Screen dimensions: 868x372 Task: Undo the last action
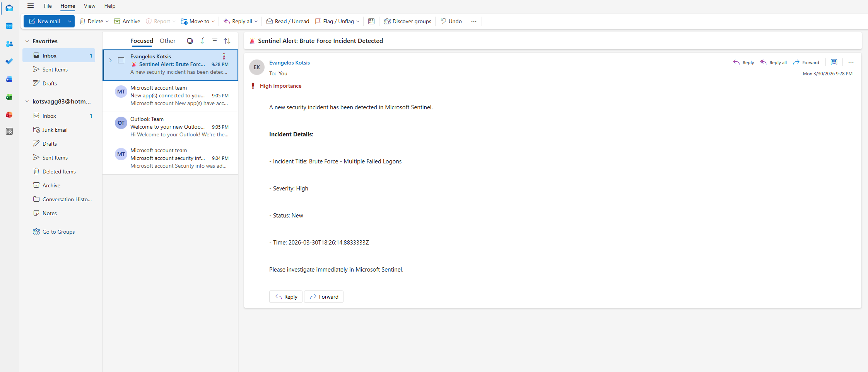(x=451, y=21)
